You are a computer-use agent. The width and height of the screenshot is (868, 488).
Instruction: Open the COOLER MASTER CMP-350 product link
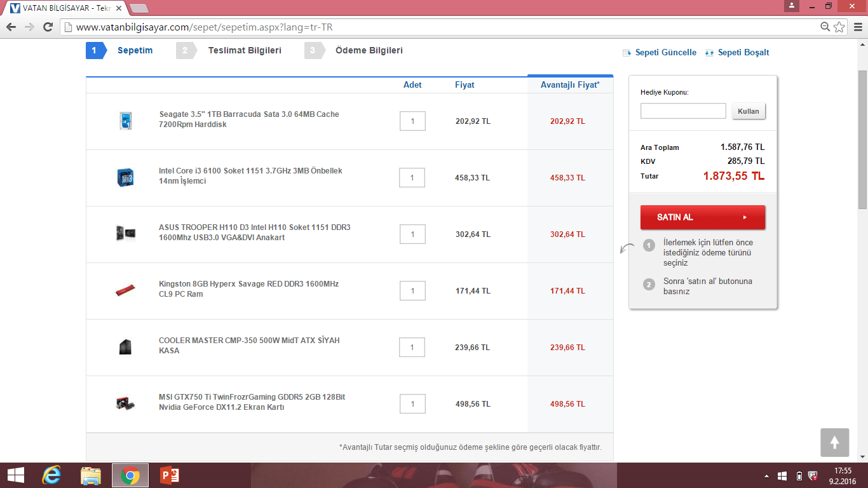click(x=249, y=346)
